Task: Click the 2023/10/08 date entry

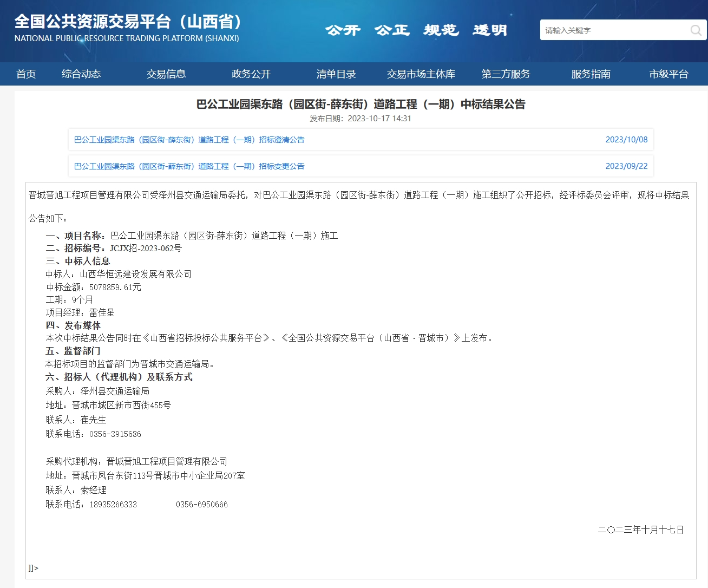Action: pos(626,140)
